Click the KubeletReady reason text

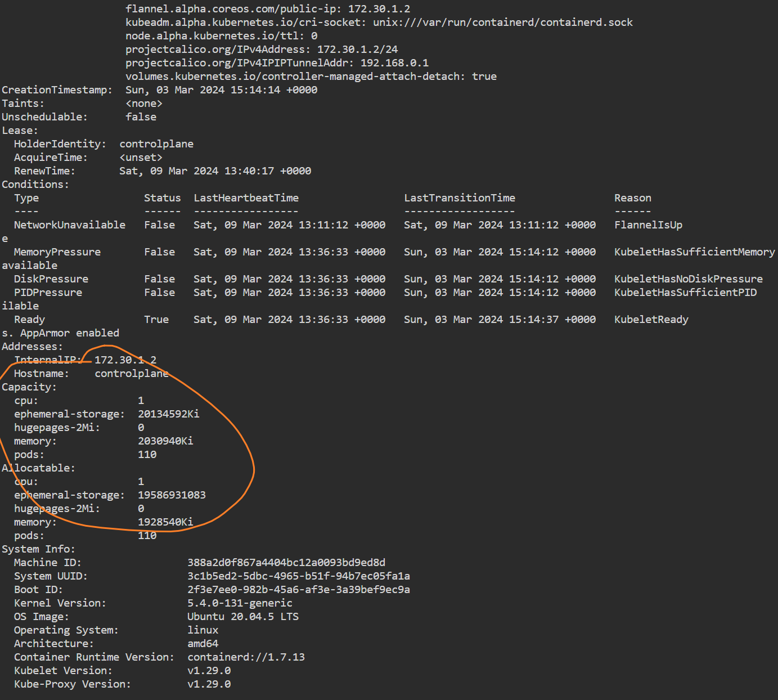coord(651,320)
